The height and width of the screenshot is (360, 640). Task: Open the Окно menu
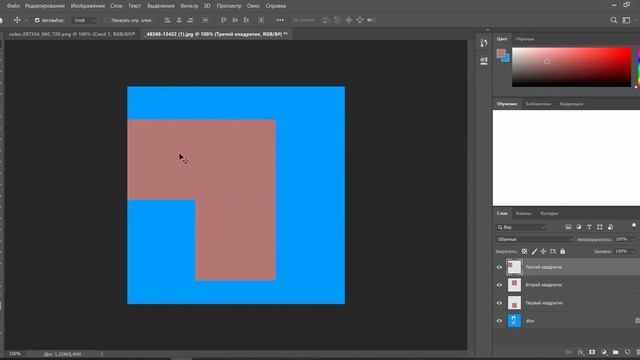[x=253, y=6]
